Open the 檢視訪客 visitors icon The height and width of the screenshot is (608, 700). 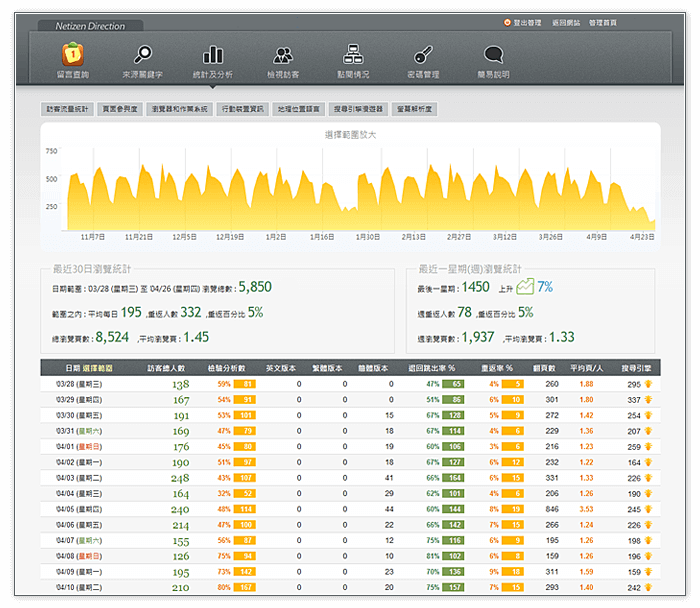283,56
